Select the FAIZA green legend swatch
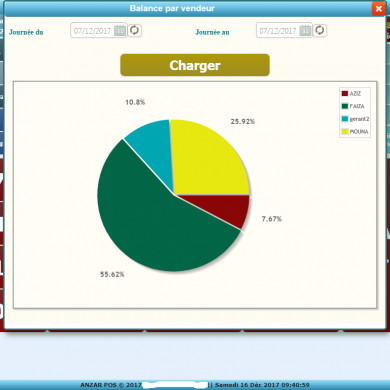 point(345,106)
